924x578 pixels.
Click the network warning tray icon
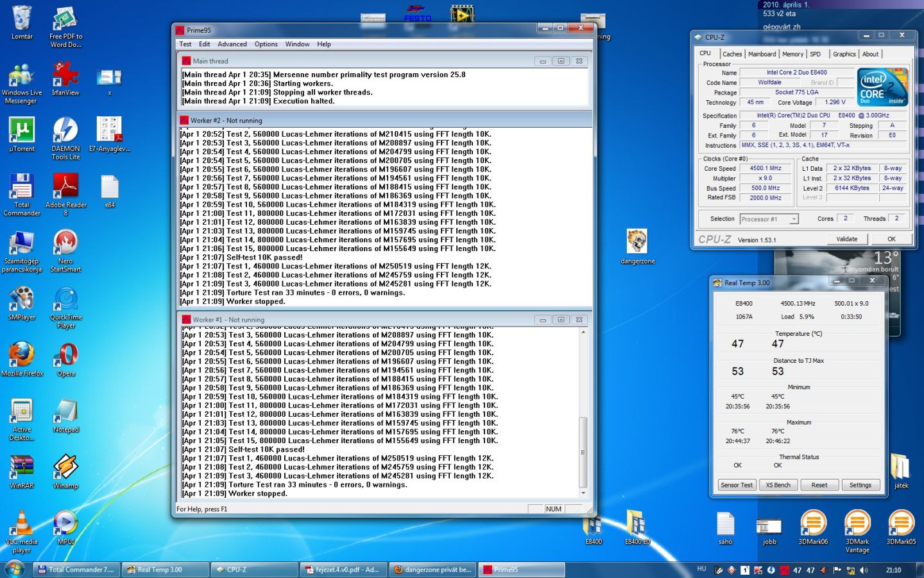(850, 570)
